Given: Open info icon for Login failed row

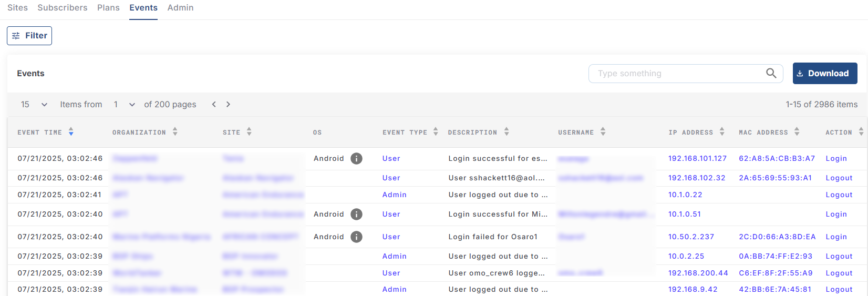Looking at the screenshot, I should coord(356,237).
